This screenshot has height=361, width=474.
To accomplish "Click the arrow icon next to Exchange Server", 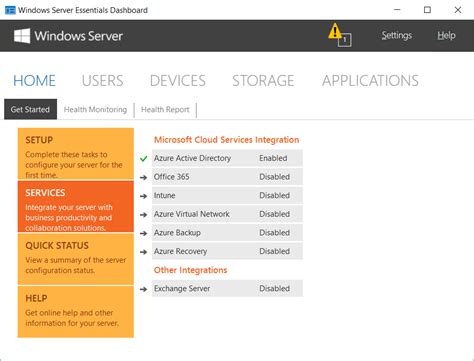I will pyautogui.click(x=144, y=289).
